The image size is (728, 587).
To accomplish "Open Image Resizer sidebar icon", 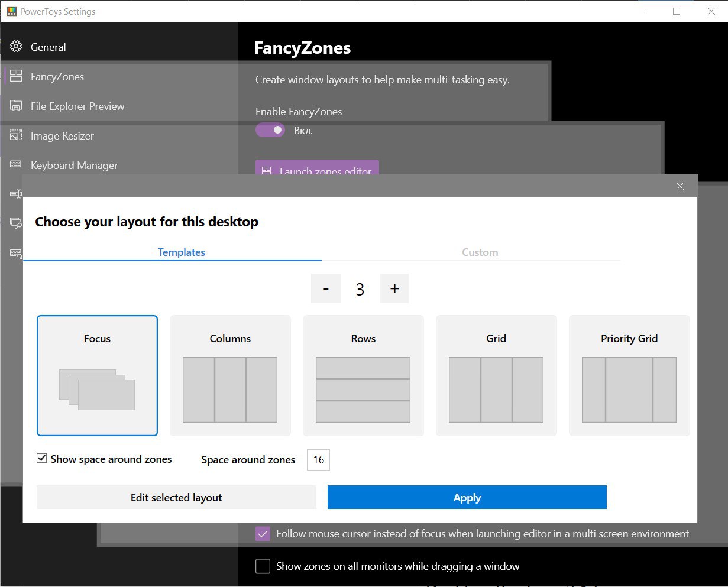I will point(16,135).
